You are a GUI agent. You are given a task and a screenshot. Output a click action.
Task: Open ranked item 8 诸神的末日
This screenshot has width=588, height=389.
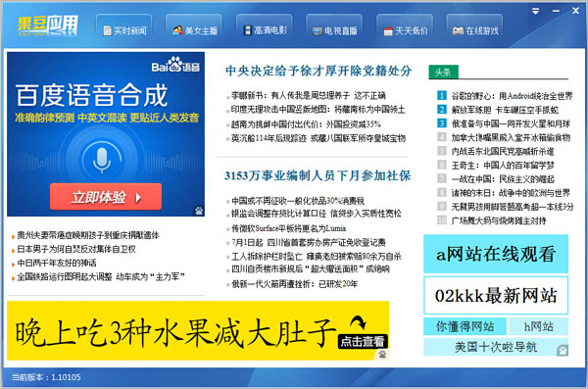(511, 193)
